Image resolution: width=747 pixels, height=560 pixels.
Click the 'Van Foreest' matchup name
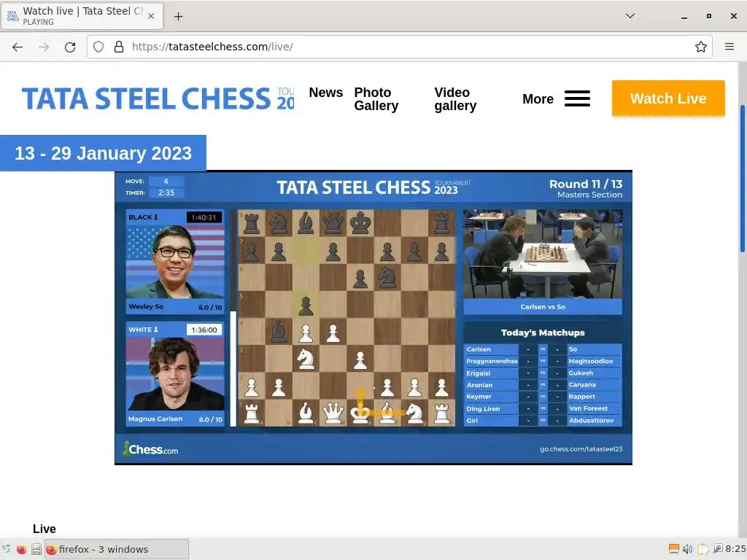coord(589,408)
